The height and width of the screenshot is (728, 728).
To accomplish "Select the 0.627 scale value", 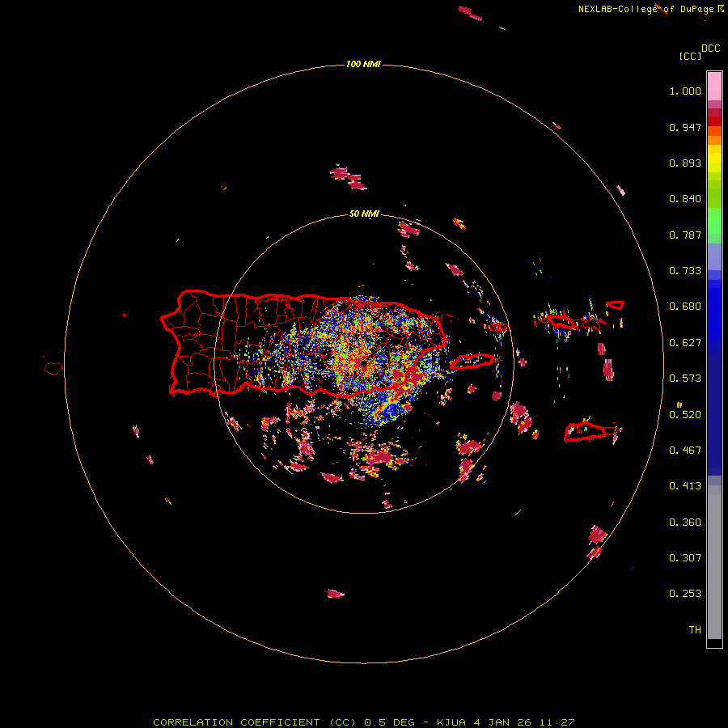I will click(x=685, y=343).
